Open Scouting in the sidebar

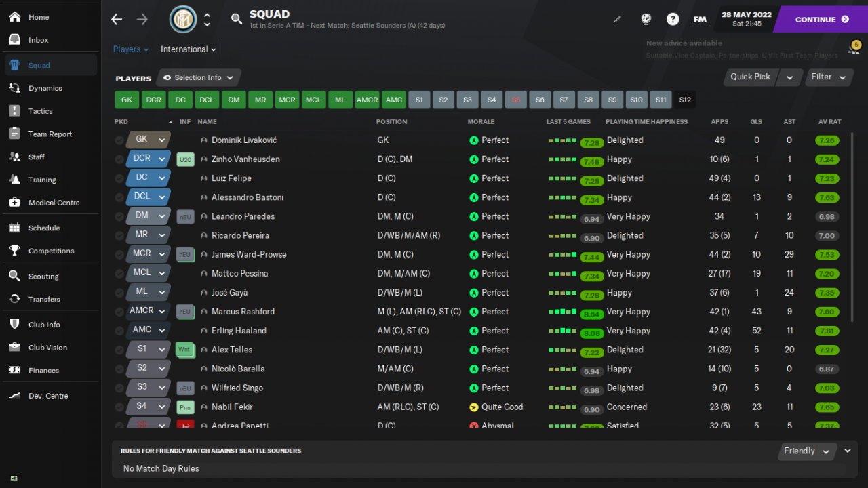pyautogui.click(x=51, y=277)
